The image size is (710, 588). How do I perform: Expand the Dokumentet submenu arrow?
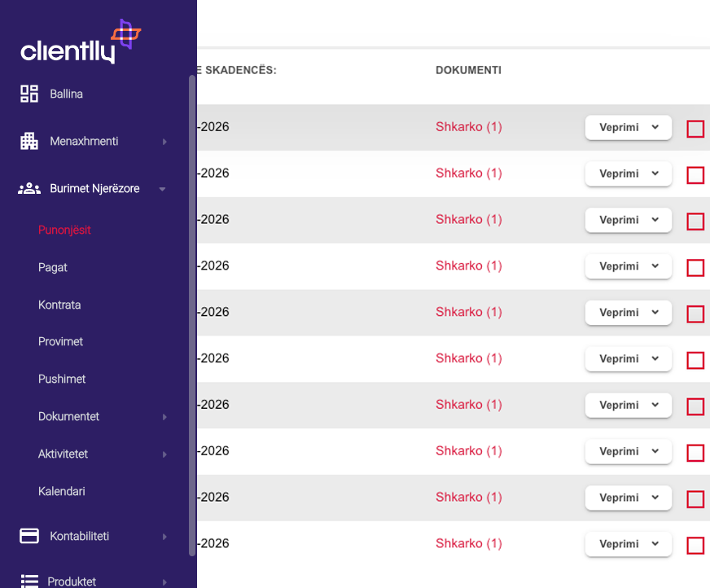click(x=164, y=417)
